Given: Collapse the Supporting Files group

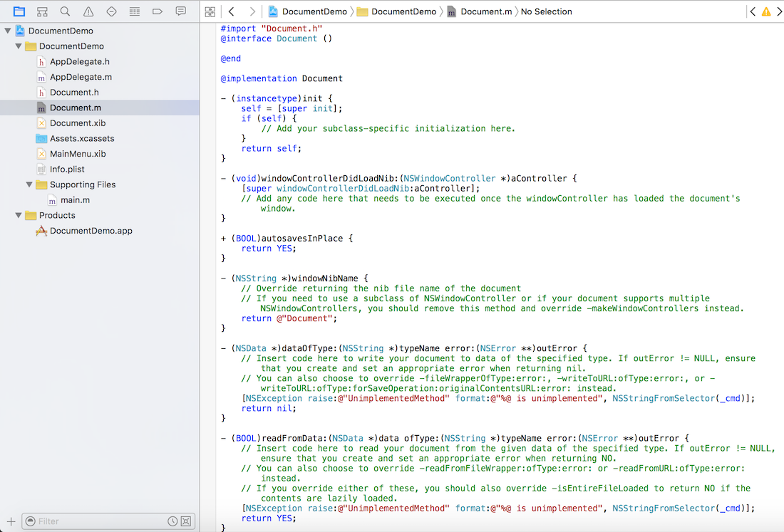Looking at the screenshot, I should click(29, 184).
